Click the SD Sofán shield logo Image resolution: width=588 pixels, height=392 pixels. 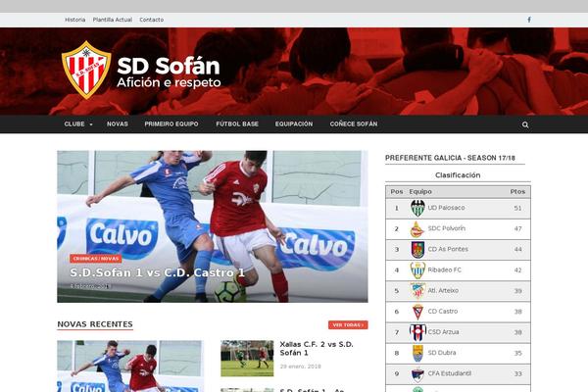(x=86, y=70)
